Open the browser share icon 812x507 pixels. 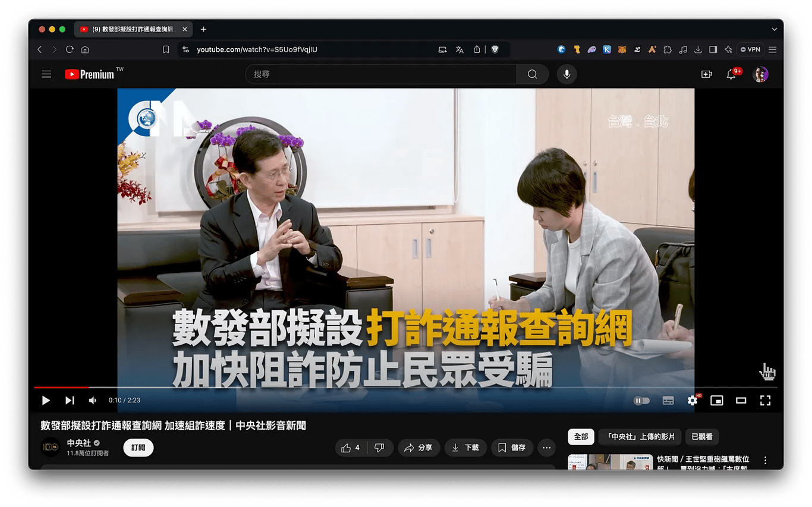[477, 49]
